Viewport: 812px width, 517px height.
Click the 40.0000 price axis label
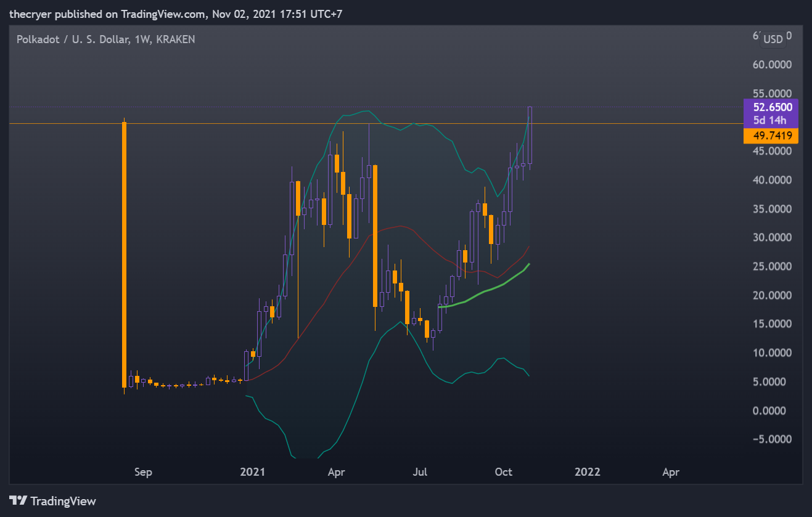[x=772, y=180]
